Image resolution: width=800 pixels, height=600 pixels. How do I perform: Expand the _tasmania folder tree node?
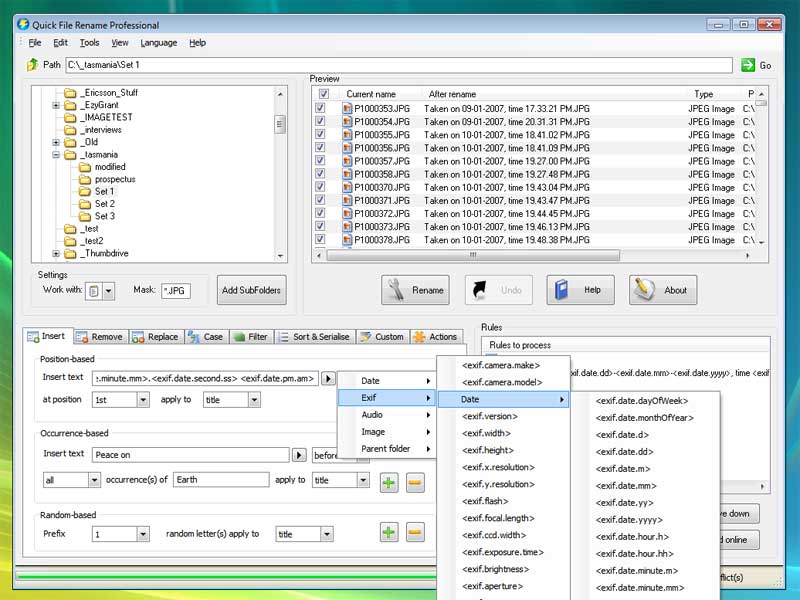click(57, 155)
